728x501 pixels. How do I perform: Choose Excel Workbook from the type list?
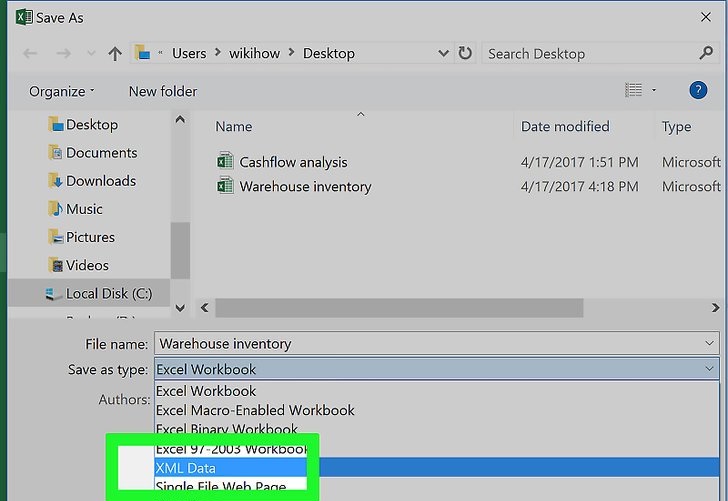[436, 391]
